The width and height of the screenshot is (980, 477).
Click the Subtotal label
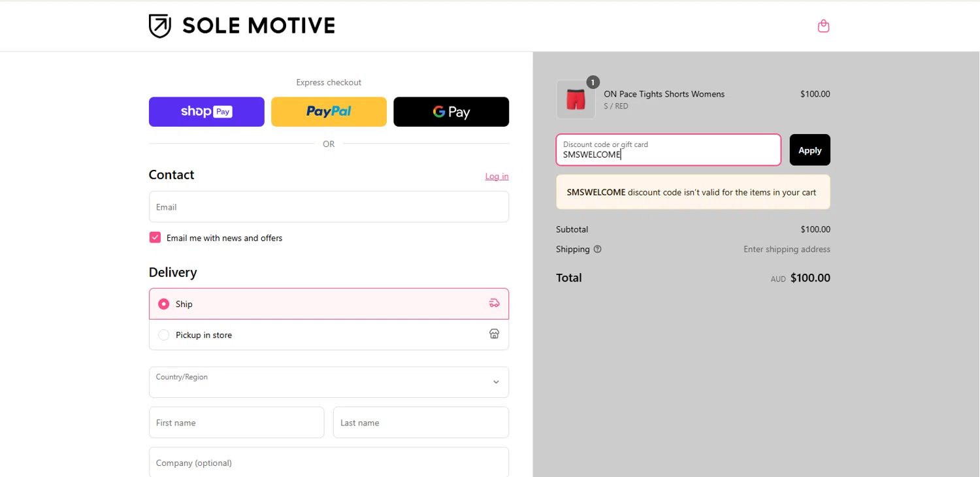pos(572,229)
